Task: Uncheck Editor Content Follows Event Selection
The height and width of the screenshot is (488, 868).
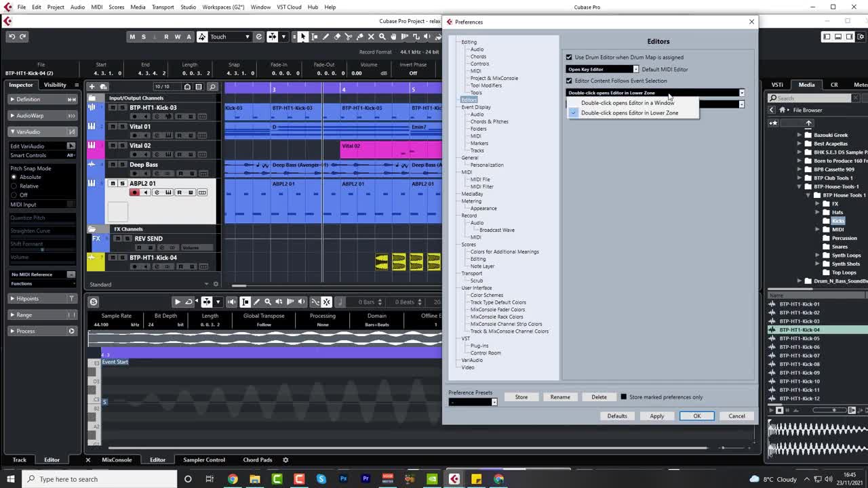Action: (569, 81)
